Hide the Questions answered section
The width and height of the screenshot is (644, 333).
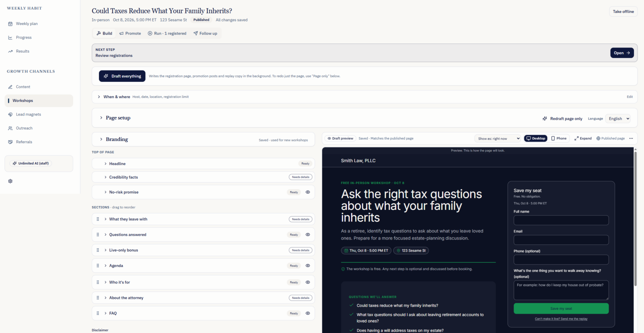[308, 235]
